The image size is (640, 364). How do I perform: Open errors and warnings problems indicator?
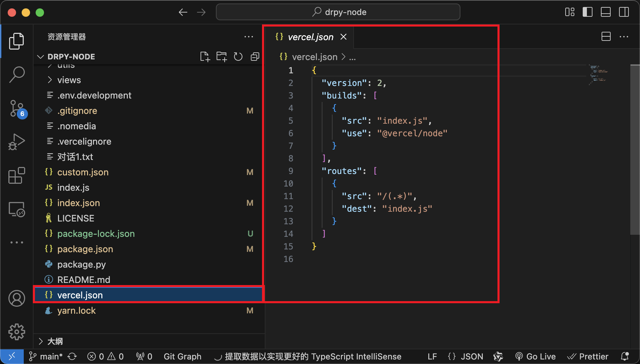click(106, 356)
